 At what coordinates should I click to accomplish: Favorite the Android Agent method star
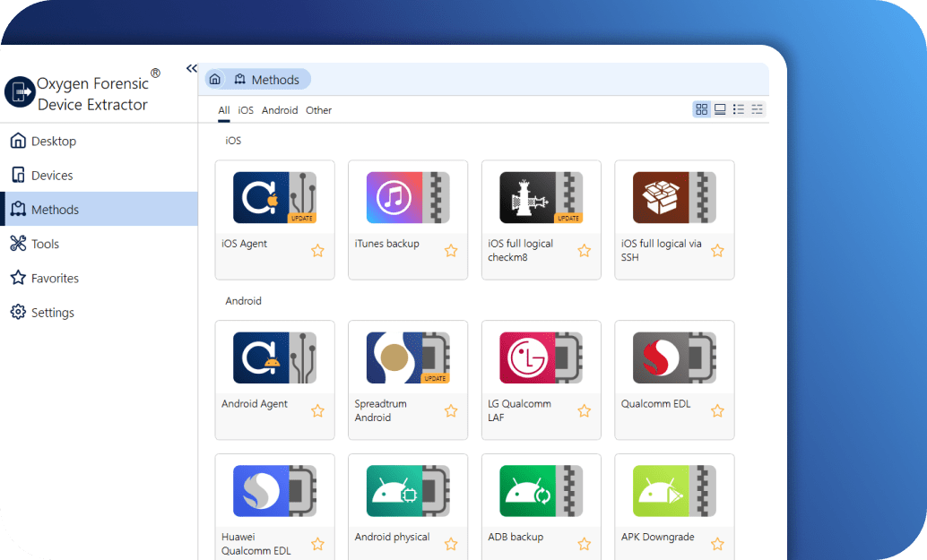tap(318, 410)
